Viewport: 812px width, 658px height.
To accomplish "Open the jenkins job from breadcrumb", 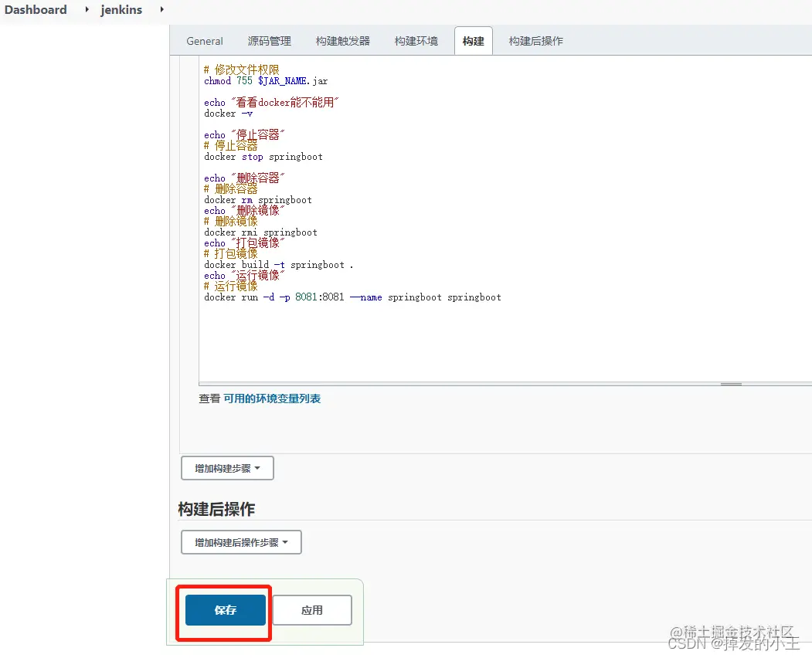I will (x=121, y=10).
